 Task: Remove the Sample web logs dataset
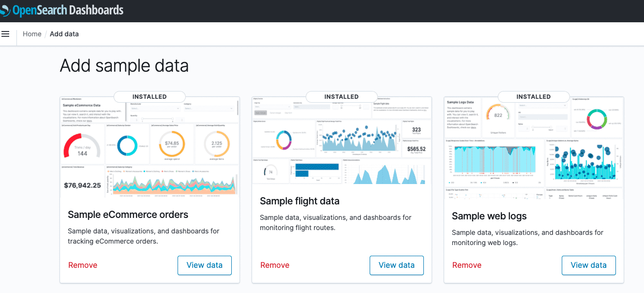466,265
